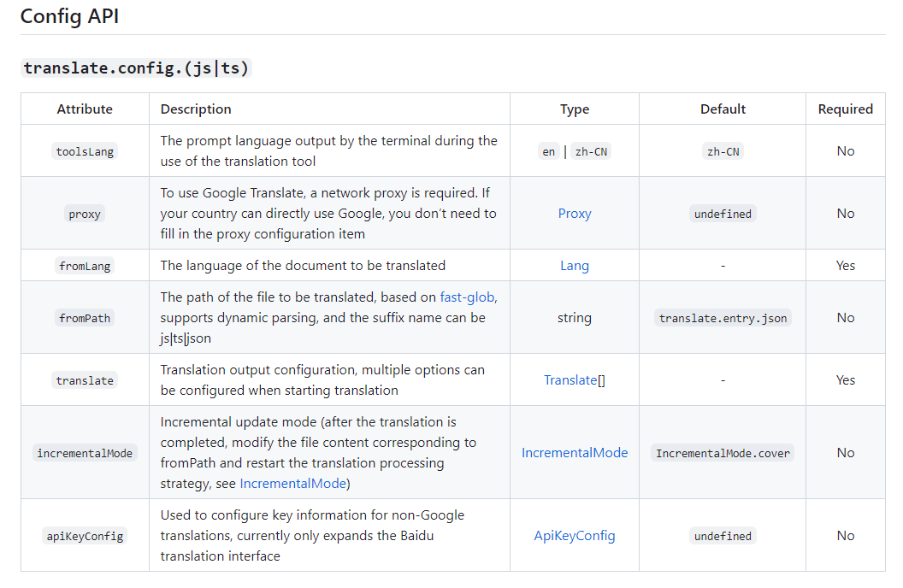The height and width of the screenshot is (588, 903).
Task: Click the en type code value
Action: [548, 151]
